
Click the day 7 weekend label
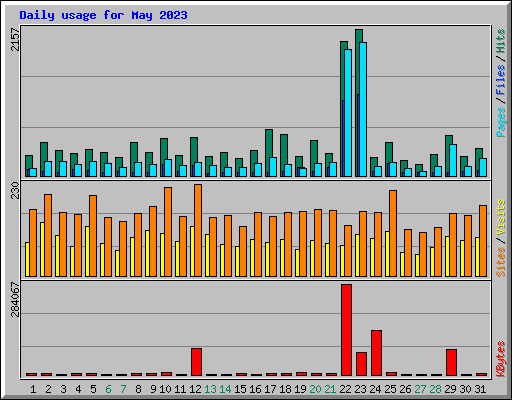point(123,389)
